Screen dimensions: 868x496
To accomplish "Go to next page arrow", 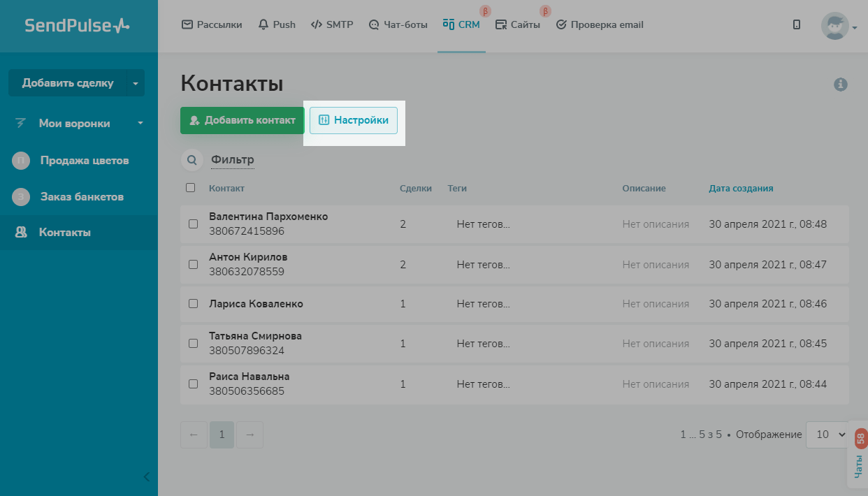I will coord(249,435).
